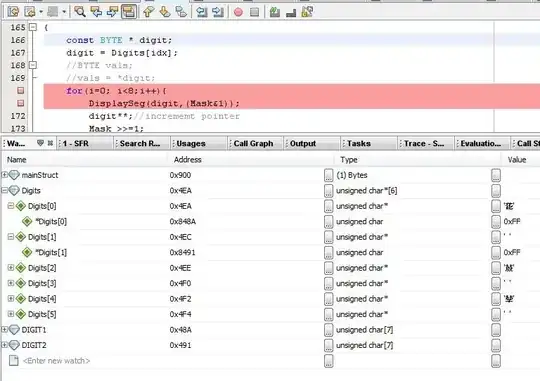Close the Watches tab with its x
Viewport: 540px width, 381px height.
(50, 143)
